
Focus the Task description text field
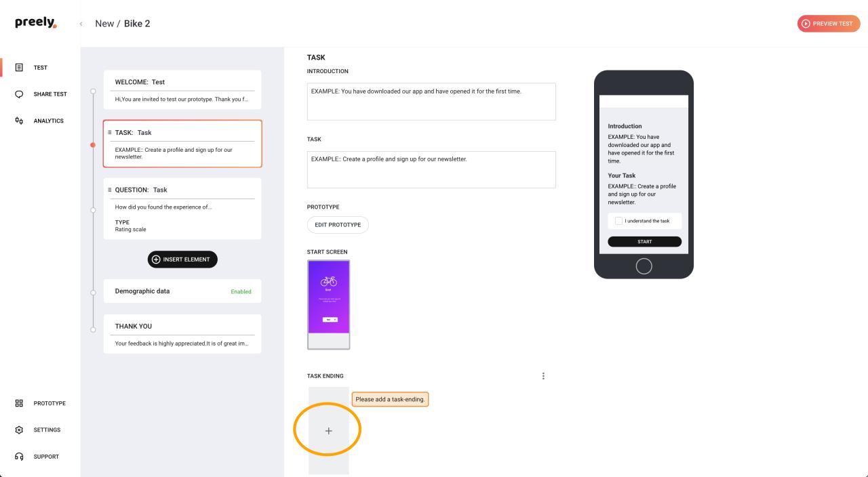point(431,169)
